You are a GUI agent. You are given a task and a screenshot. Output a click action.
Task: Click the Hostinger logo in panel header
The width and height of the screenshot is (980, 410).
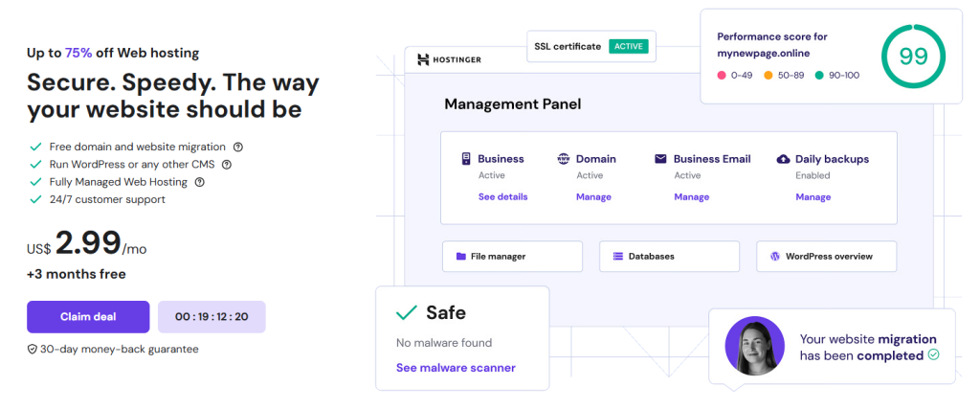click(x=450, y=60)
